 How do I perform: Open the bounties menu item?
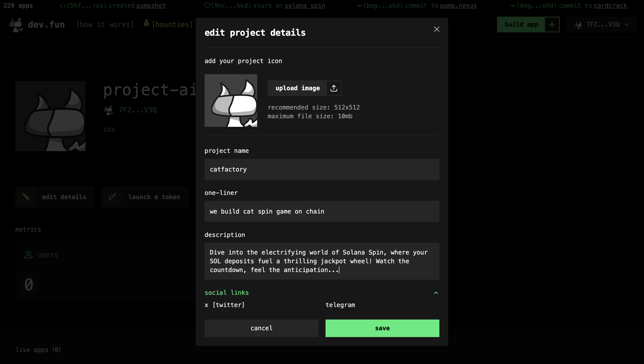[x=172, y=25]
